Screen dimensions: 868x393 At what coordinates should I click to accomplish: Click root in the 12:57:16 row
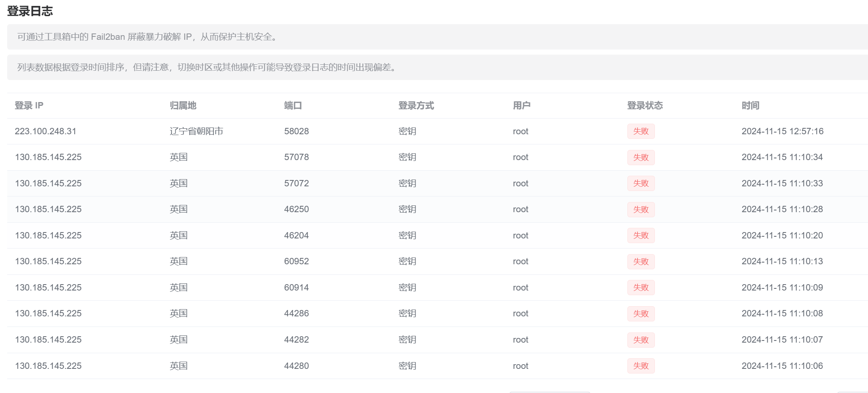[x=521, y=131]
